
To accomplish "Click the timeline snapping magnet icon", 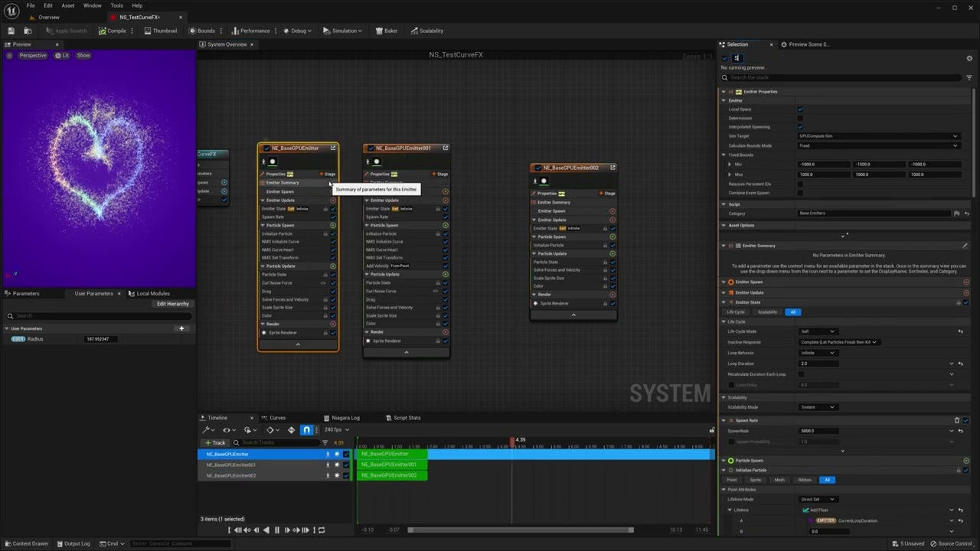I will click(x=306, y=430).
